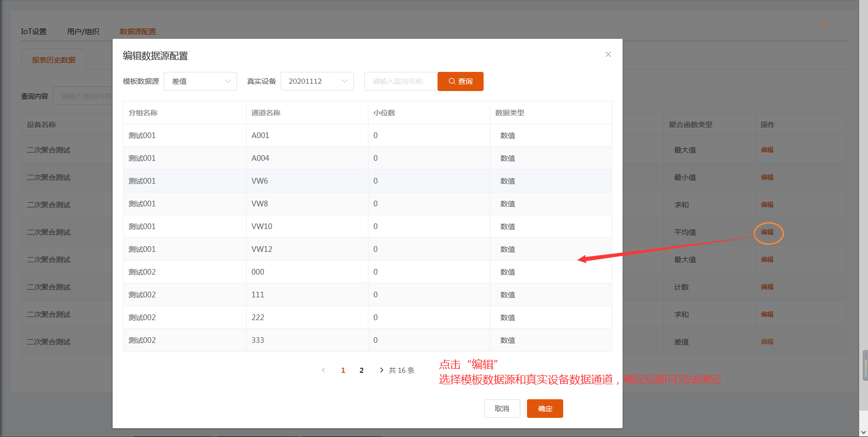Click the browser scrollbar down arrow

[x=863, y=432]
